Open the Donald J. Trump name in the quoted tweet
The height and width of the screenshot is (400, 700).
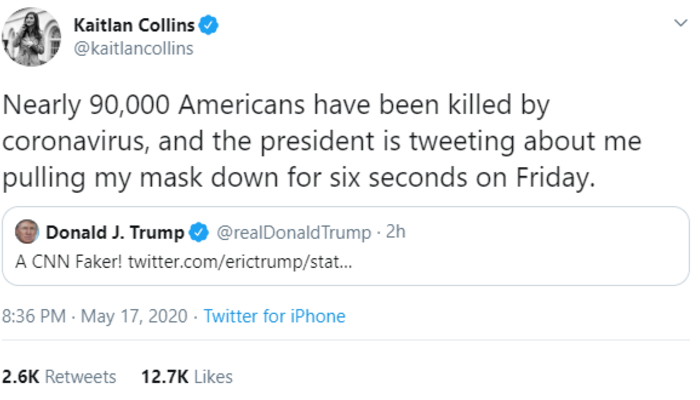115,233
